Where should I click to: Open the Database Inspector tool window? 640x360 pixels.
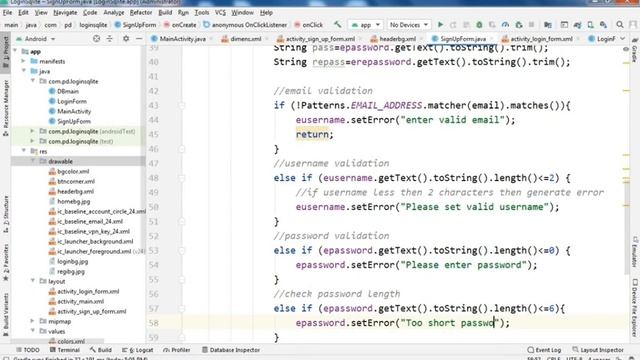tap(231, 350)
